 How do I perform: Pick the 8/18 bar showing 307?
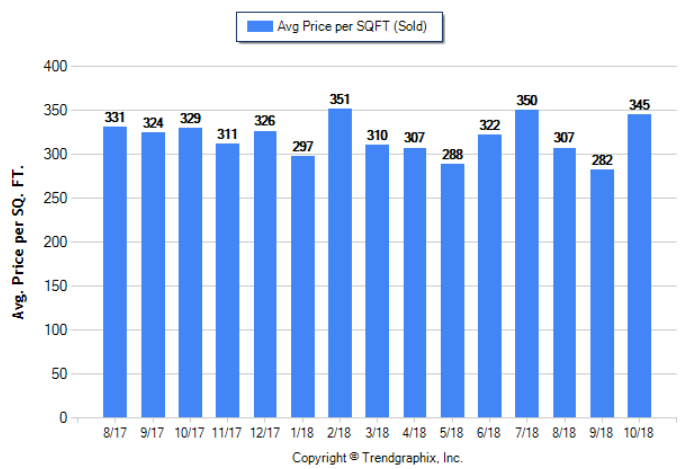(565, 283)
